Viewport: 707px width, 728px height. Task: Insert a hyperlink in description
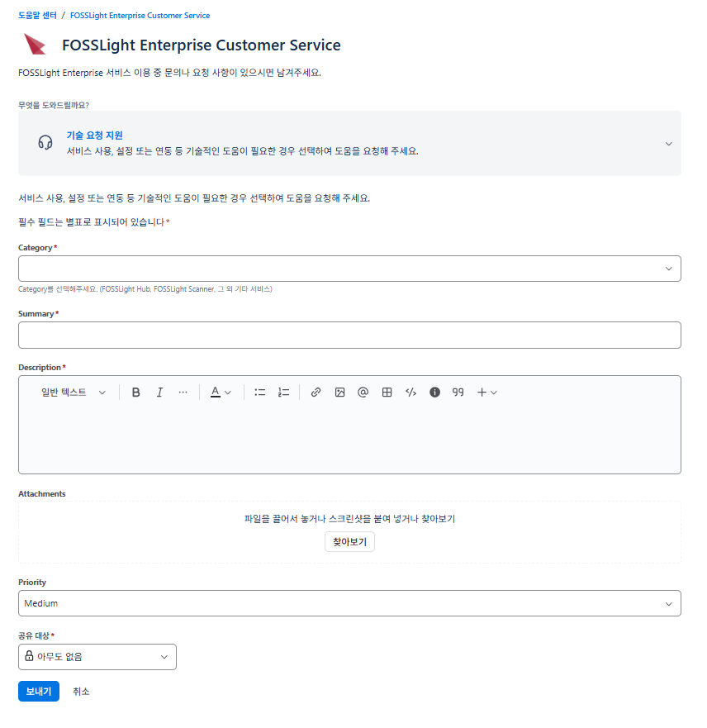(x=316, y=393)
